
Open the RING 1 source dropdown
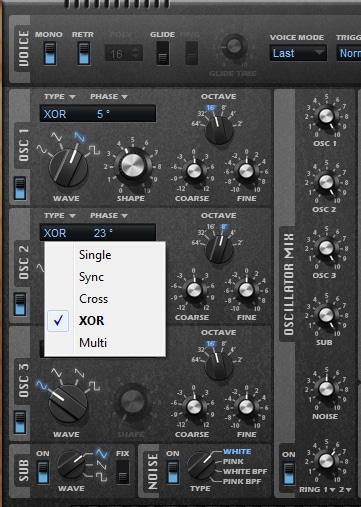(332, 490)
